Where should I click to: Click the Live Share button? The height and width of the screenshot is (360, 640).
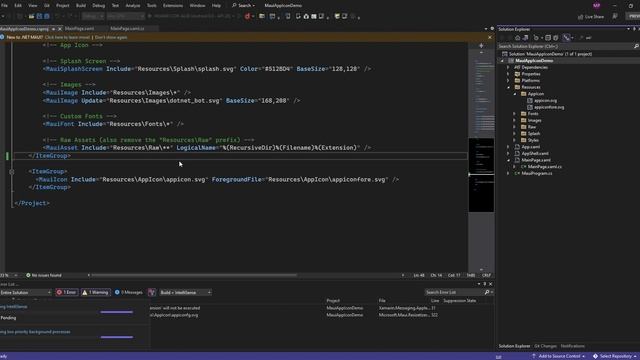click(x=591, y=17)
